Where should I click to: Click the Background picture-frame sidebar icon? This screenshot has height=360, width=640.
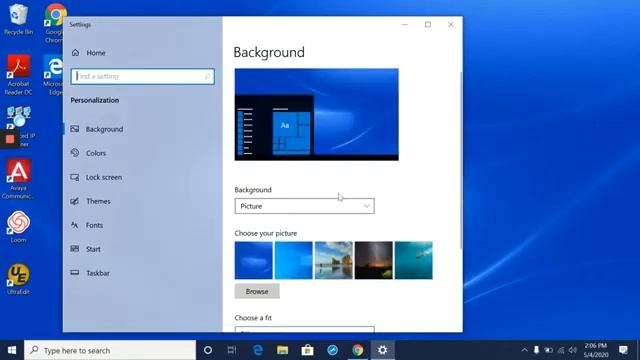(75, 129)
